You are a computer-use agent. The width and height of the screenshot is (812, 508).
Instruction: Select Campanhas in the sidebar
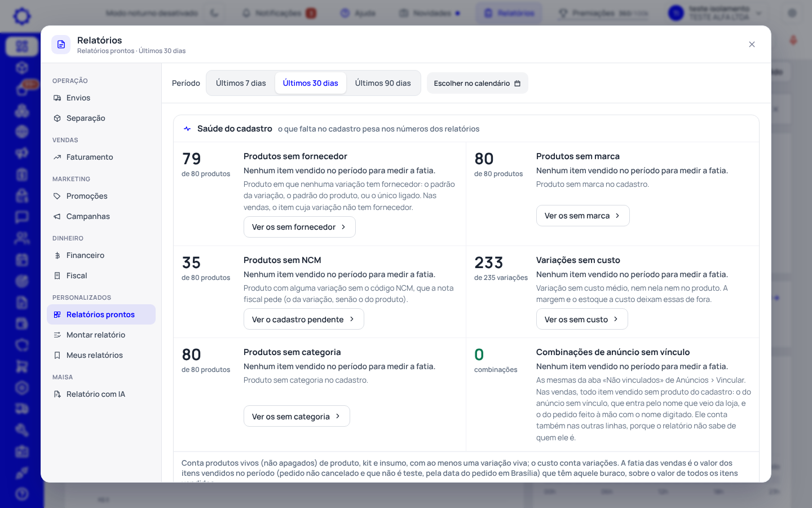[x=101, y=216]
